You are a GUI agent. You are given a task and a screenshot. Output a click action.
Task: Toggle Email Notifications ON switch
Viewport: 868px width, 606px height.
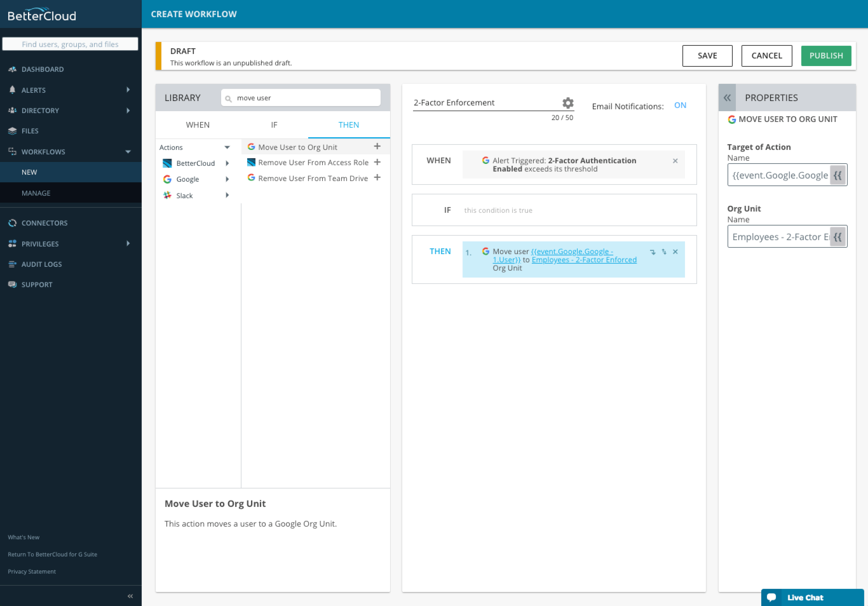point(680,105)
